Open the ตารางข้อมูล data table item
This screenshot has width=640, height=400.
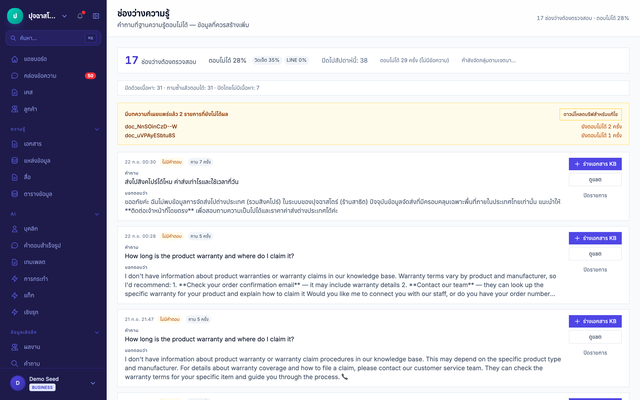coord(15,194)
